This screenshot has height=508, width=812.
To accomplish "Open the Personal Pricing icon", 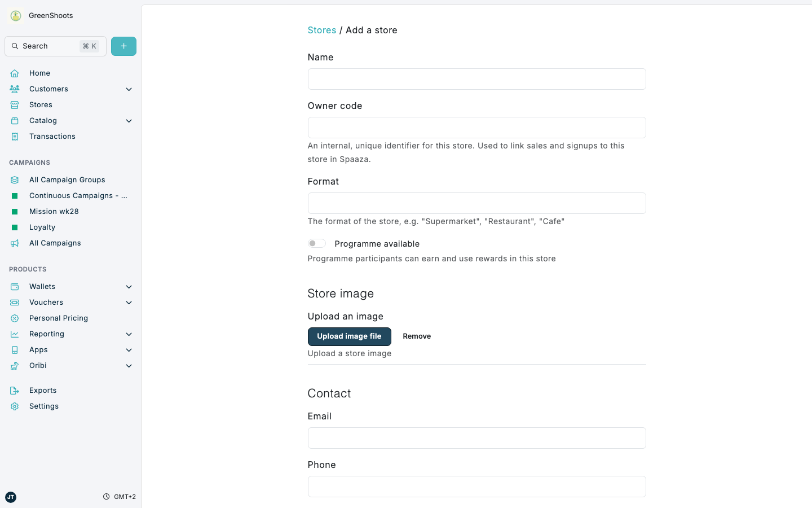I will point(15,318).
